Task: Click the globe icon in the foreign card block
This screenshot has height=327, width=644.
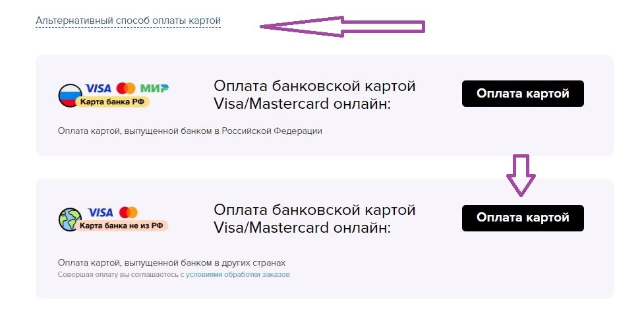Action: point(70,220)
